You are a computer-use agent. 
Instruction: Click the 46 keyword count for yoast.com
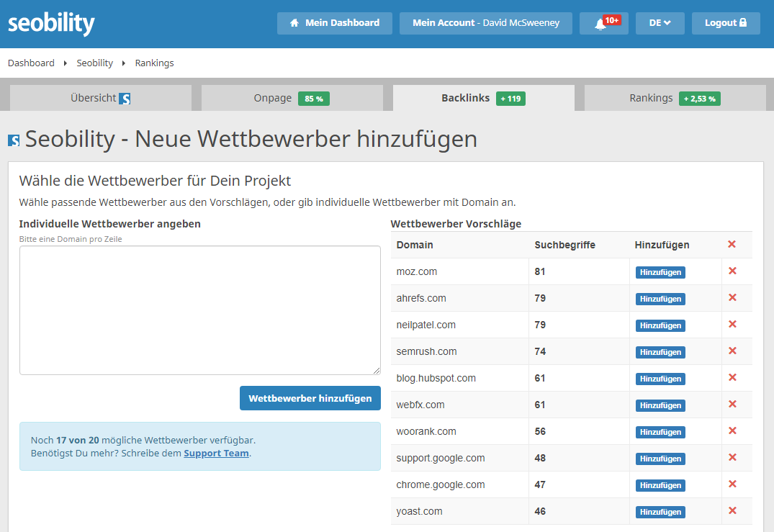coord(540,511)
